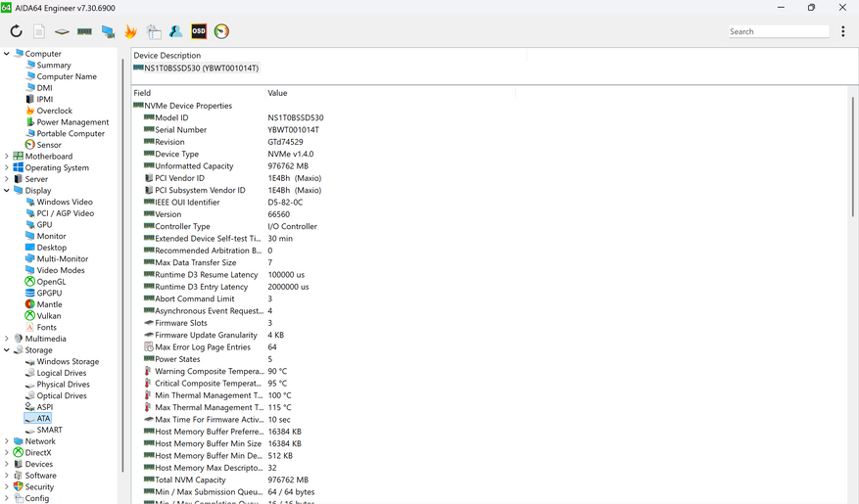Open the monitor diagnostics toolbar icon

[108, 31]
